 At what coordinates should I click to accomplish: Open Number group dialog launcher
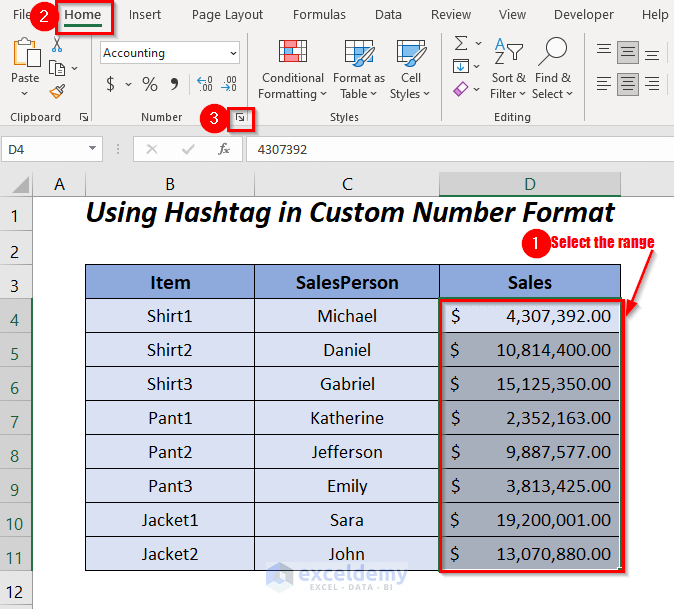240,119
